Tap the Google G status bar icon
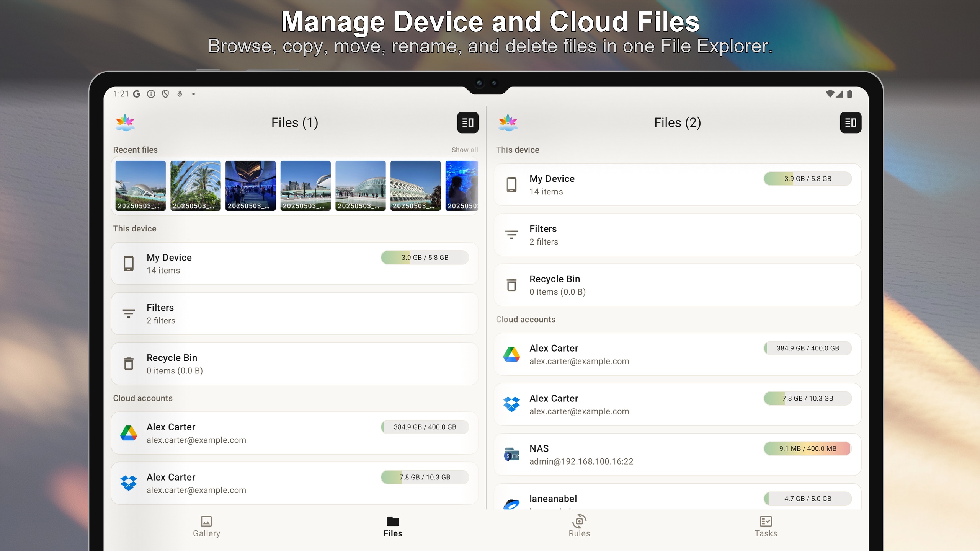980x551 pixels. [x=137, y=94]
